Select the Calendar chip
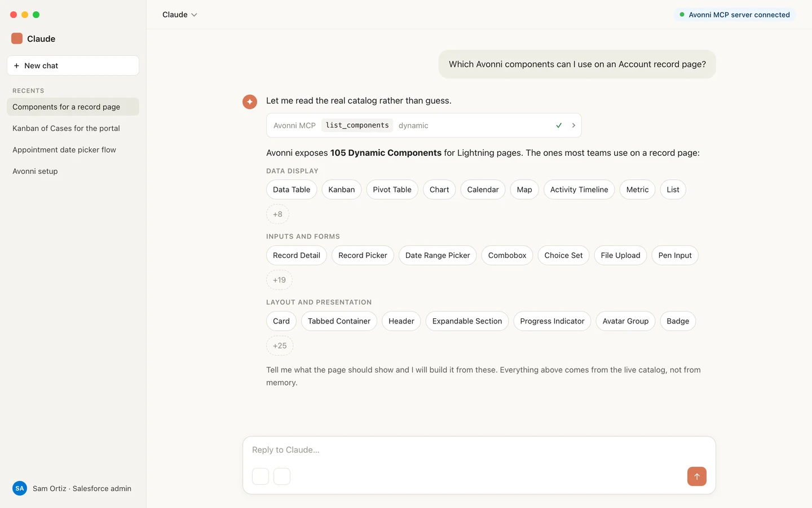Image resolution: width=812 pixels, height=508 pixels. coord(483,190)
